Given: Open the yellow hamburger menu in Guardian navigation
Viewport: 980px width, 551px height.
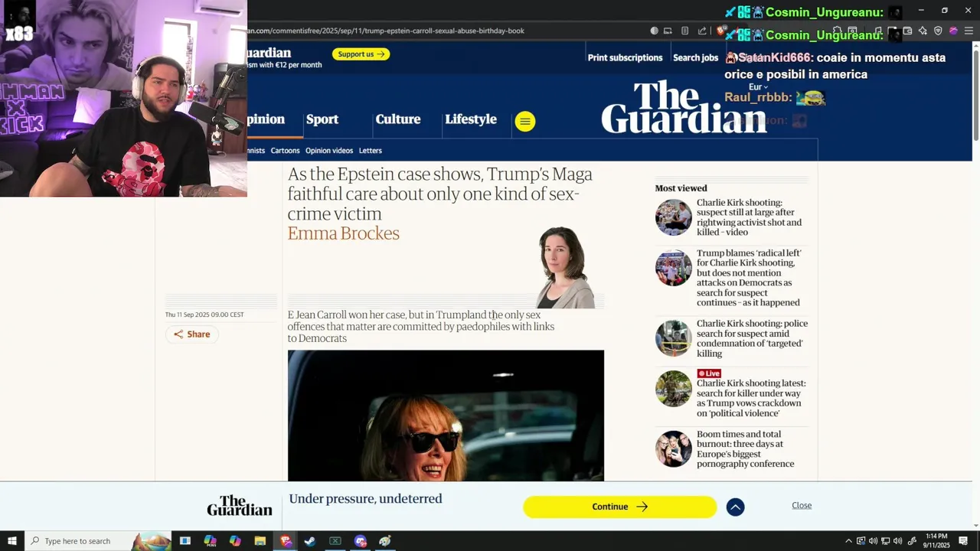Looking at the screenshot, I should (525, 121).
